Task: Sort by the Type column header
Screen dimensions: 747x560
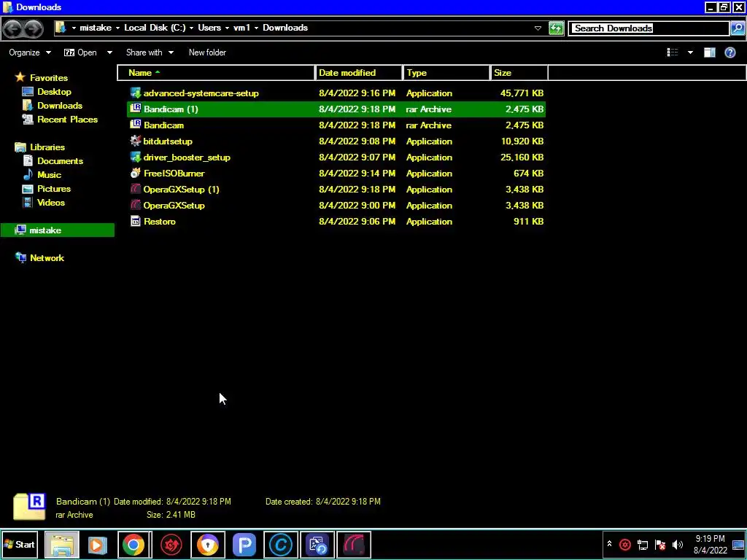Action: tap(447, 73)
